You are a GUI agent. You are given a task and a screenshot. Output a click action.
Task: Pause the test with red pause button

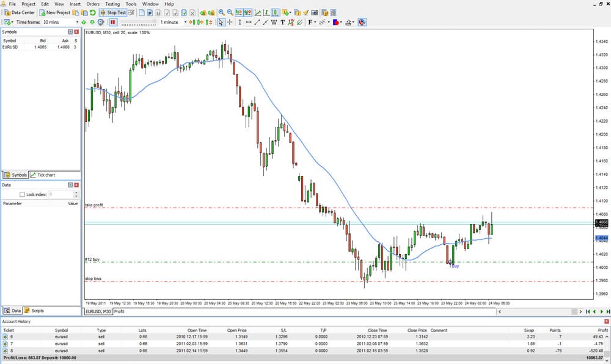click(112, 23)
